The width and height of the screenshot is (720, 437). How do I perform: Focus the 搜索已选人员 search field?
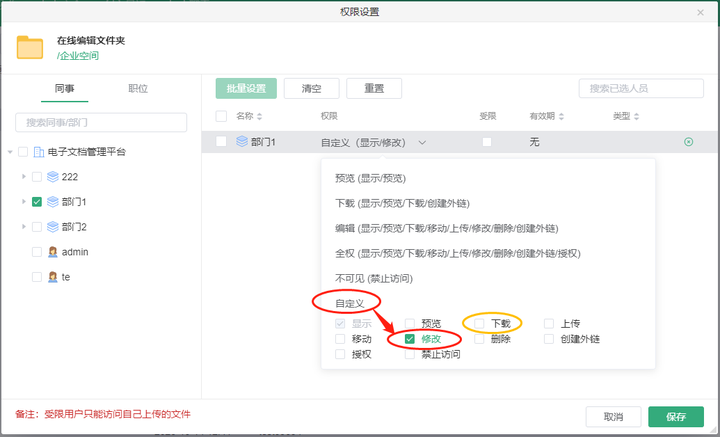(x=641, y=89)
